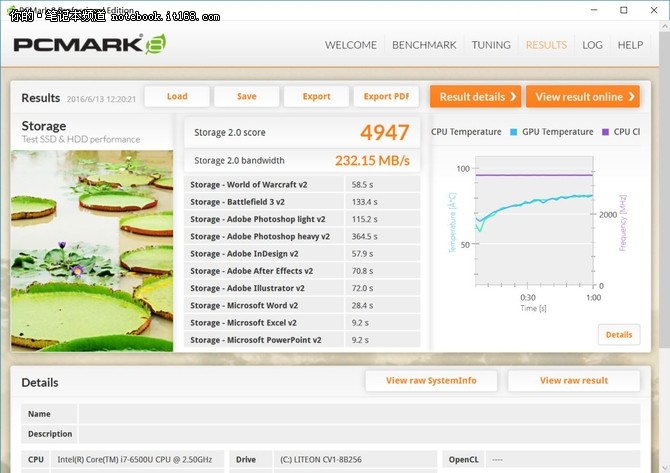Select Adobe Photoshop heavy v2 row
The image size is (670, 473).
coord(302,236)
